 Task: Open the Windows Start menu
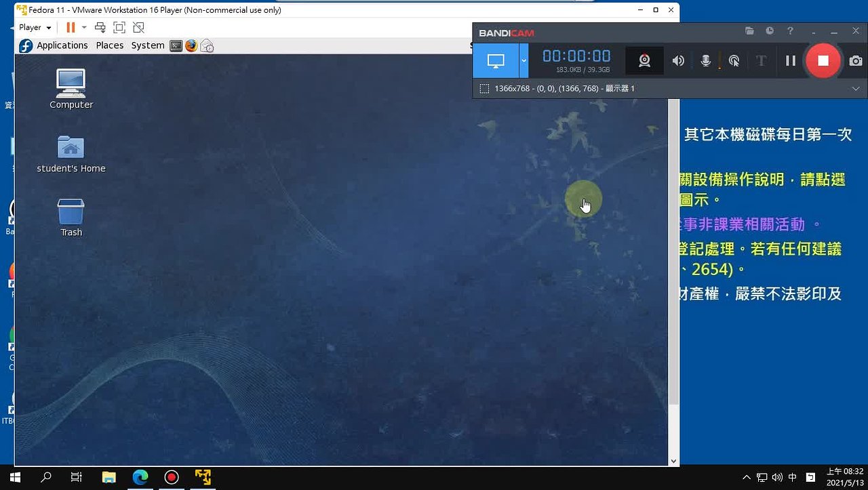(15, 477)
